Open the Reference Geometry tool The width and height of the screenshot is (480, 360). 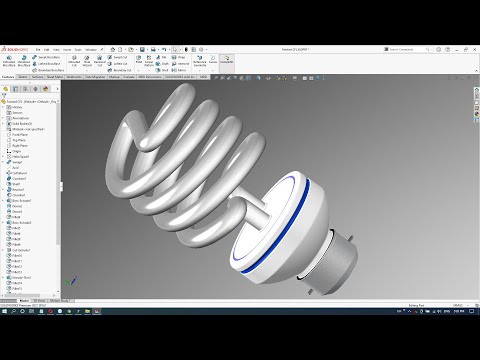click(x=200, y=61)
